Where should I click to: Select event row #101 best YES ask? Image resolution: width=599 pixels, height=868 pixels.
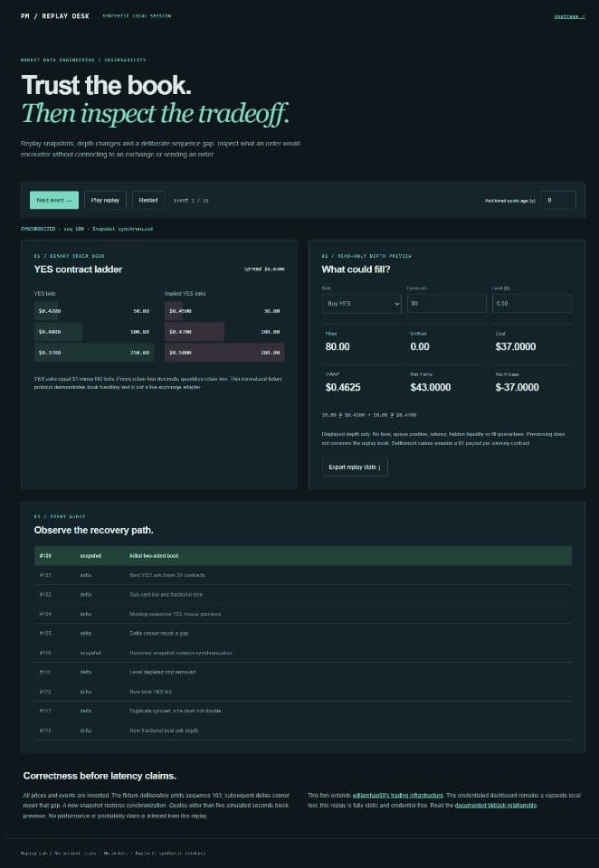[x=302, y=575]
